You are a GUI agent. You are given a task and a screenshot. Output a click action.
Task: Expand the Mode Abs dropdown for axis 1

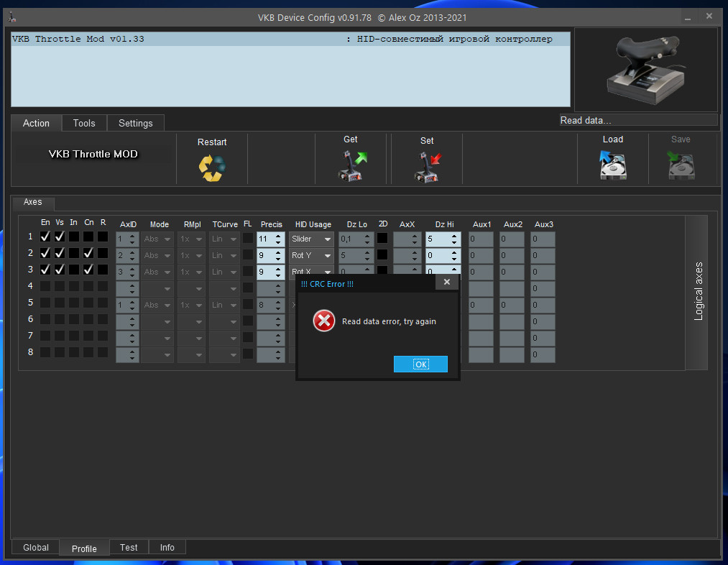(157, 239)
